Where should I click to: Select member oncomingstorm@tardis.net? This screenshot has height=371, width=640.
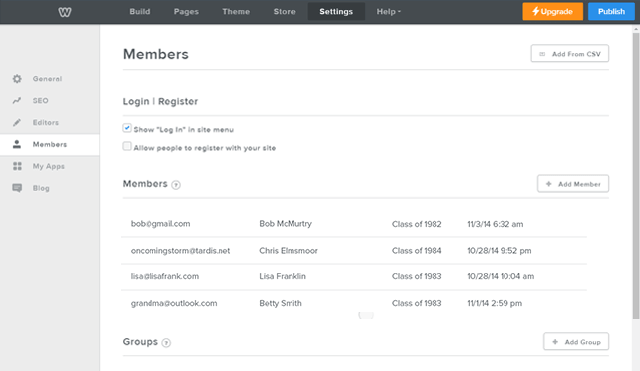point(180,251)
